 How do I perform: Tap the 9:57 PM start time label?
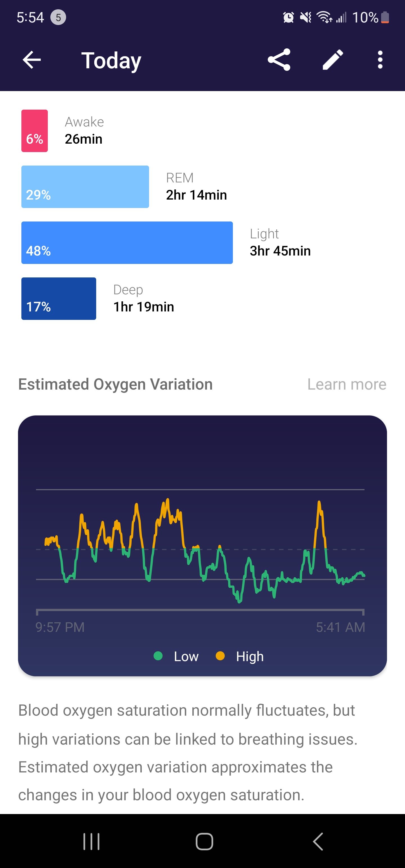(x=60, y=627)
